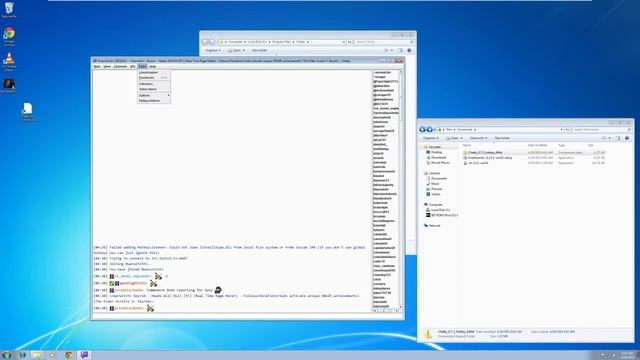The image size is (640, 360).
Task: Open the Share with dropdown in Downloads window
Action: coord(478,138)
